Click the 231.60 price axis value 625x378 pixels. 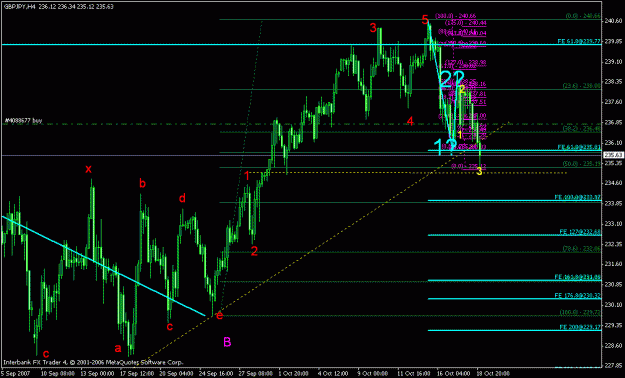(x=612, y=264)
